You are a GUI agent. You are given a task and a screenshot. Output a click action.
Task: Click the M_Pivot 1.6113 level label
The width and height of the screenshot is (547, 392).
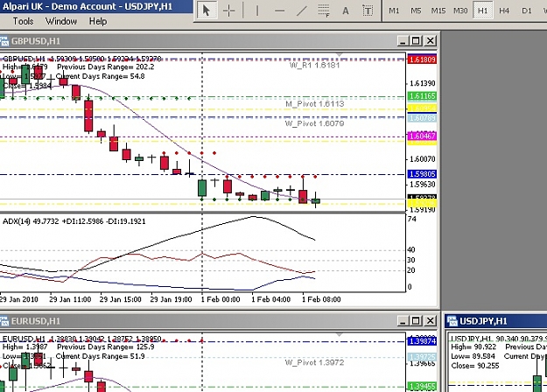[315, 104]
